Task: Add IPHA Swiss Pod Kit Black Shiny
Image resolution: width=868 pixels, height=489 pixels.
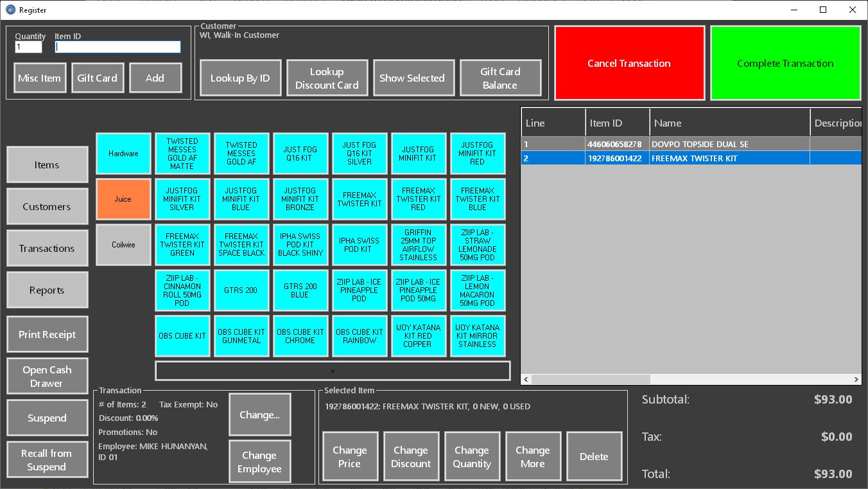Action: tap(300, 245)
